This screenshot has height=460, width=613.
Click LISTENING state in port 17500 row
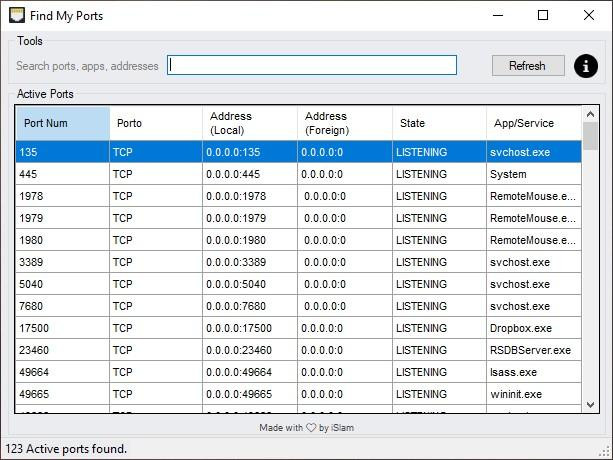(439, 328)
